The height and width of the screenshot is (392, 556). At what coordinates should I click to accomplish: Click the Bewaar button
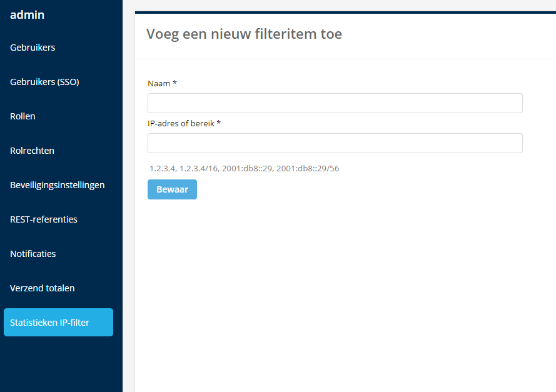click(x=172, y=189)
